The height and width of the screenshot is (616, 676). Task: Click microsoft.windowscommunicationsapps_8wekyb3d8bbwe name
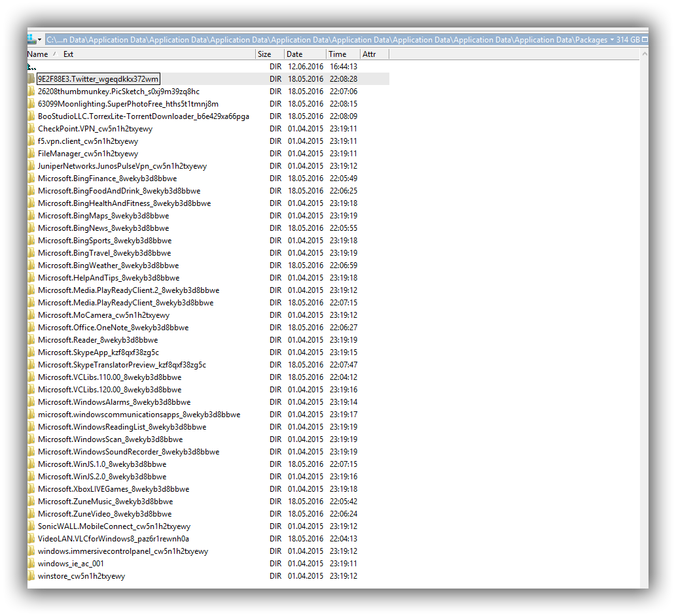point(139,415)
